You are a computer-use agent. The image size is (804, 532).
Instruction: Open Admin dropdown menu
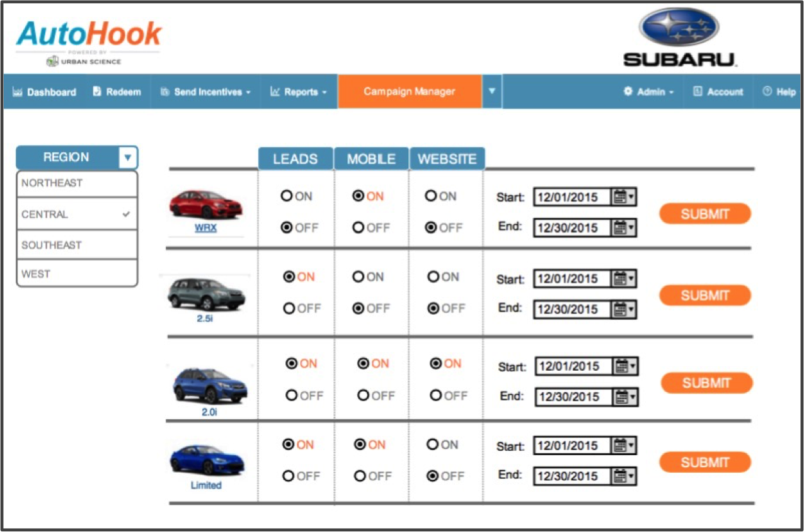[x=648, y=92]
